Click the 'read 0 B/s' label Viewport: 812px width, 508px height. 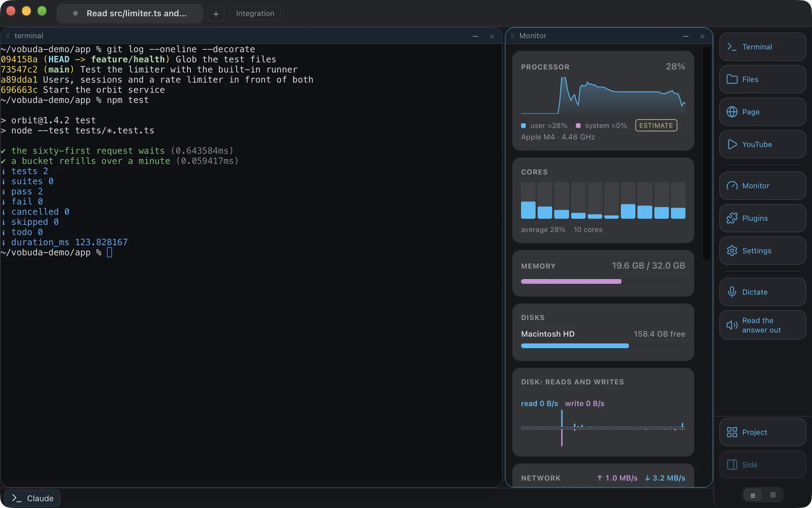539,403
